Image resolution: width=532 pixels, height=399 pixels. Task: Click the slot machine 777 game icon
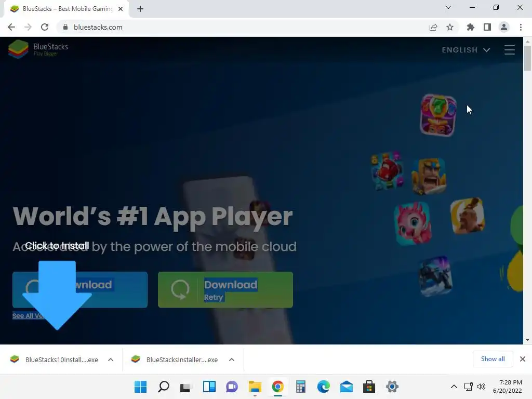click(x=438, y=115)
